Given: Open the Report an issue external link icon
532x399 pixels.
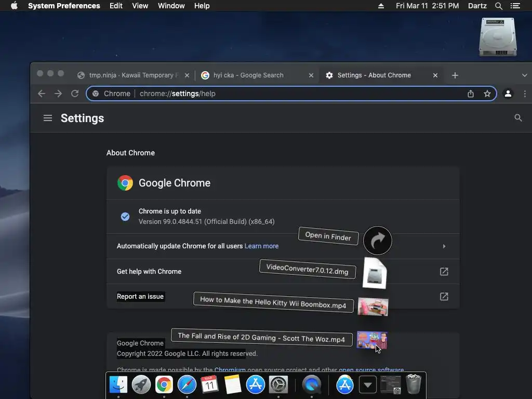Looking at the screenshot, I should (444, 297).
